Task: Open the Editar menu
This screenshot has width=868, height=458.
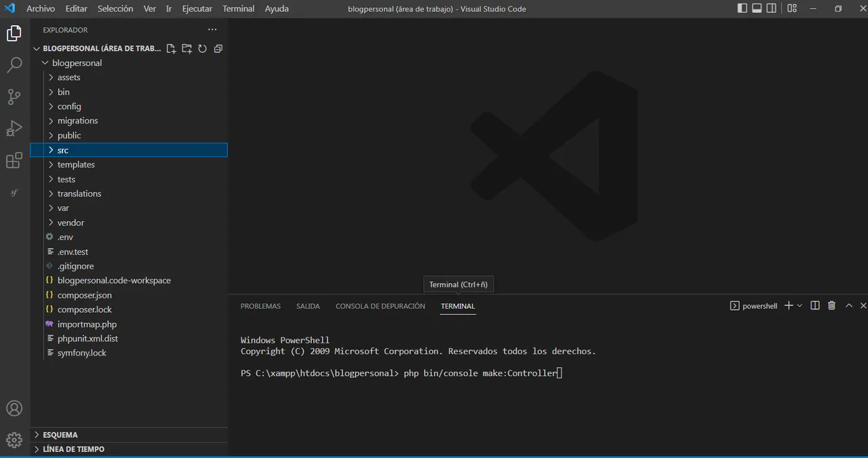Action: [77, 9]
